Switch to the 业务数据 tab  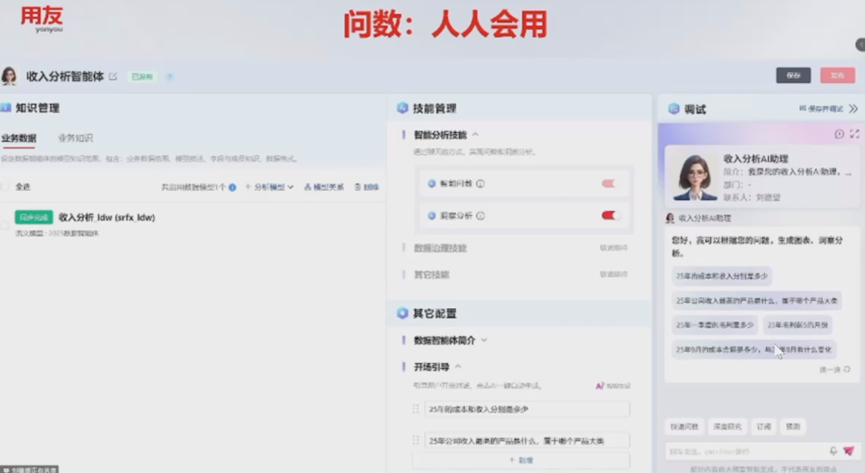click(19, 138)
